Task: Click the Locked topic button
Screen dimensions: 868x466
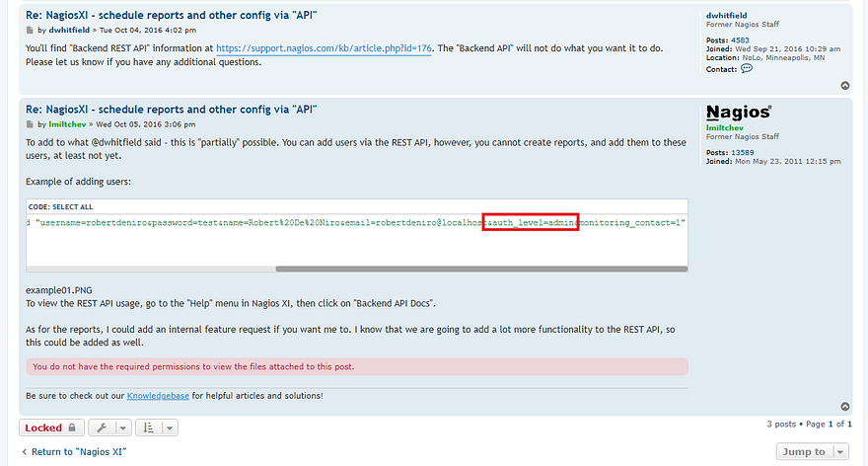Action: [49, 427]
